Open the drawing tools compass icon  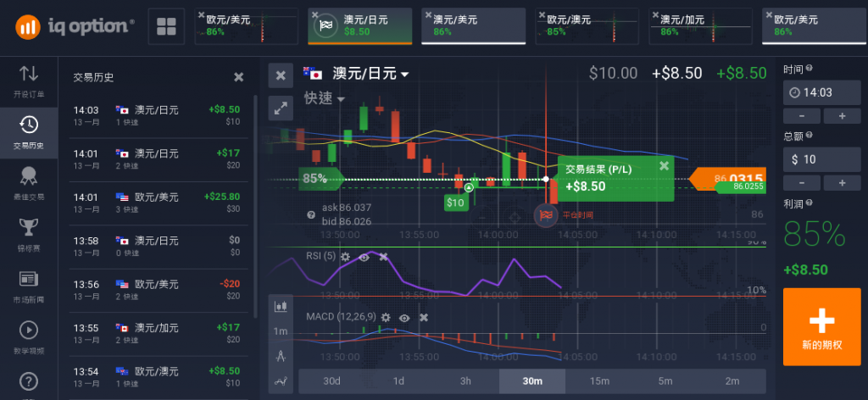click(x=281, y=356)
